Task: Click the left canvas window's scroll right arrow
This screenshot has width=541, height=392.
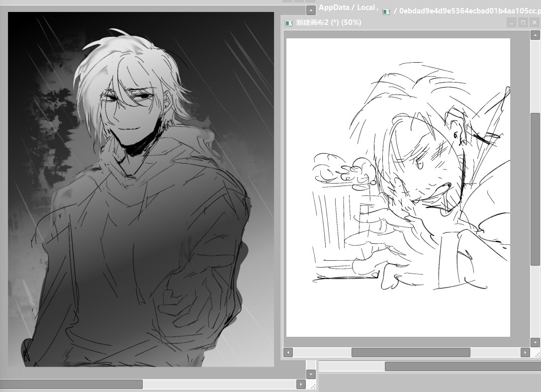Action: point(301,384)
